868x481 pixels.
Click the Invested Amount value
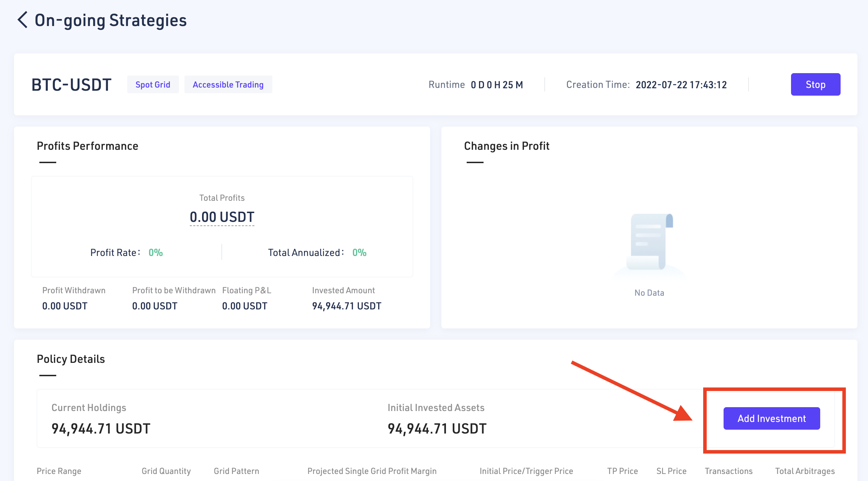[x=346, y=306]
